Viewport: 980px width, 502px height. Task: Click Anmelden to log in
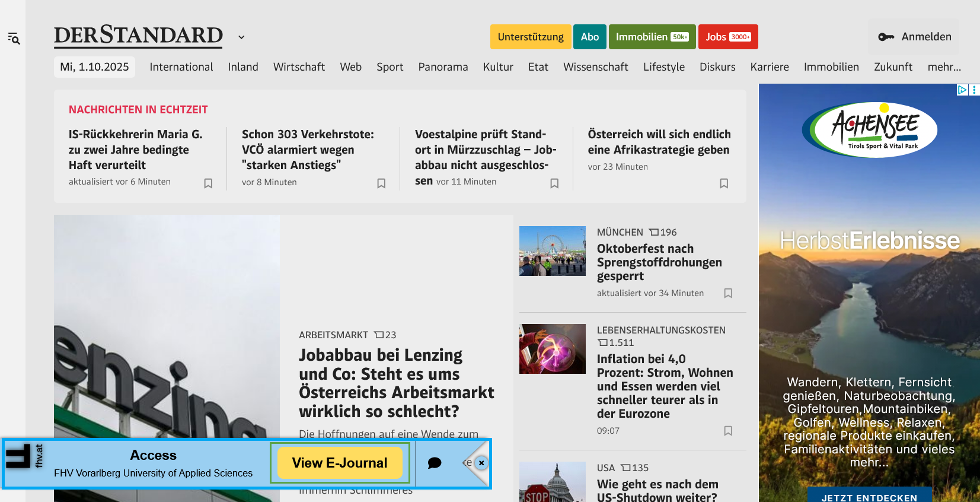click(914, 37)
